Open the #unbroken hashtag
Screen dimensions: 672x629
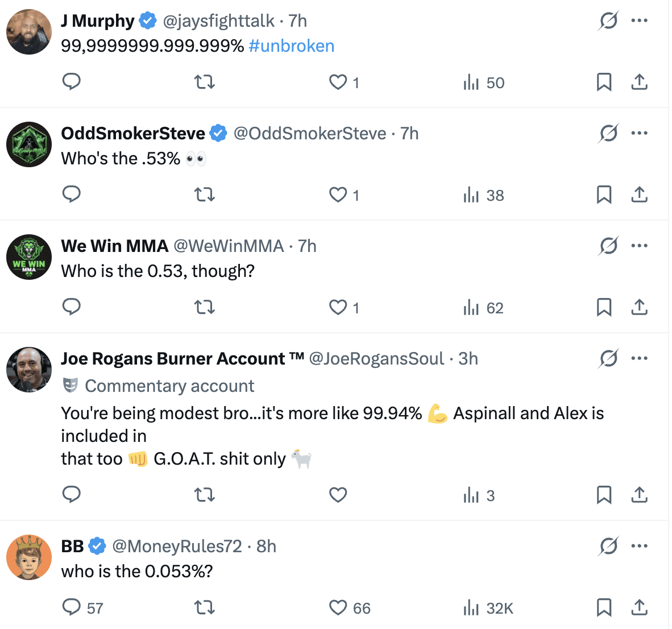click(292, 46)
